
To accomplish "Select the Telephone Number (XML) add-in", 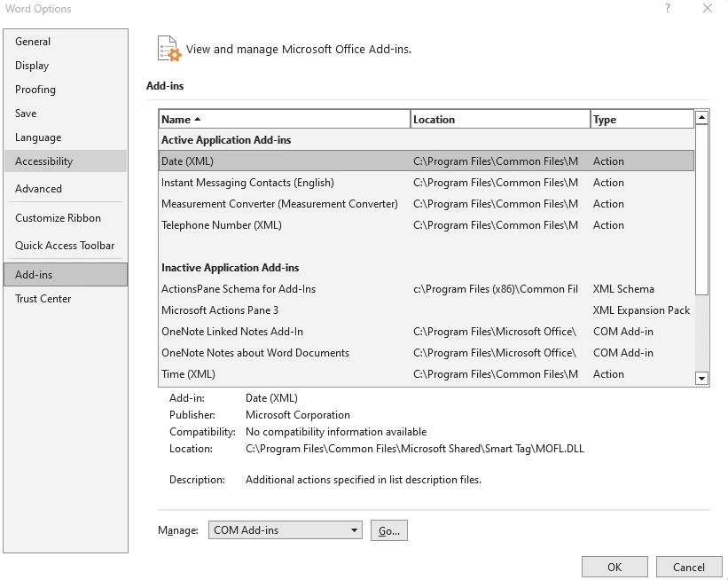I will (266, 224).
